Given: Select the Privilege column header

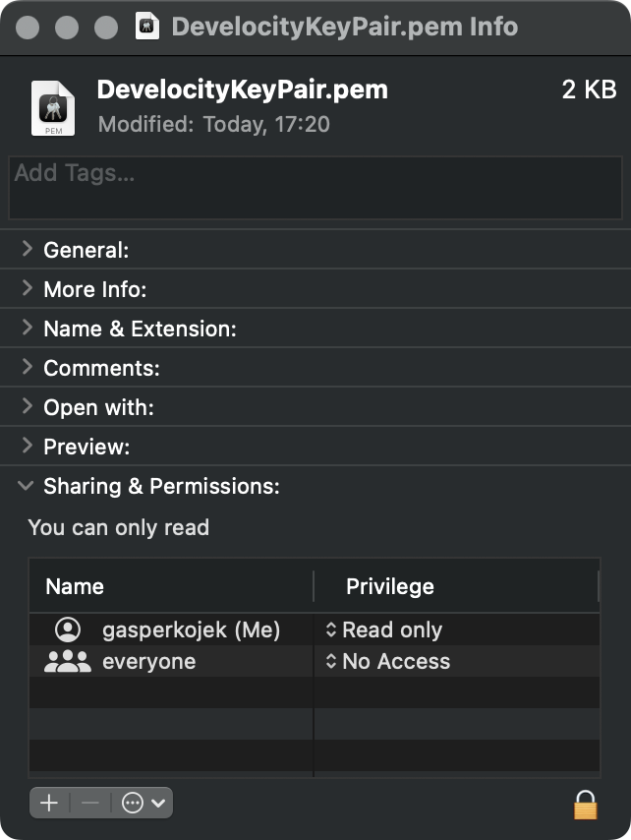Looking at the screenshot, I should [x=384, y=586].
